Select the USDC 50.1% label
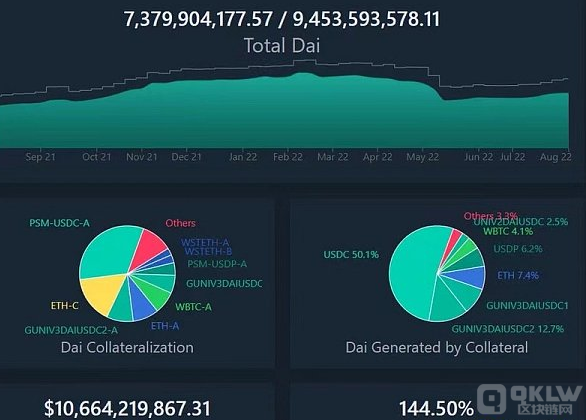 pos(351,254)
